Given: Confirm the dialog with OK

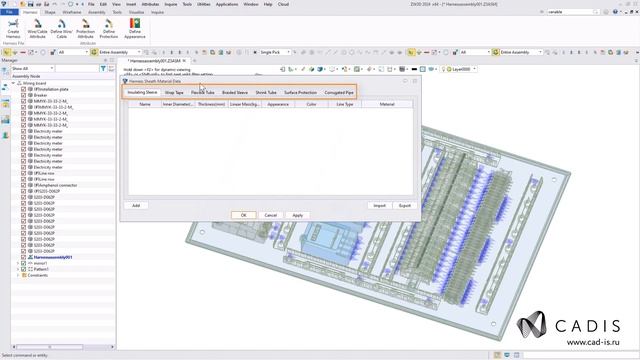Looking at the screenshot, I should [x=244, y=215].
